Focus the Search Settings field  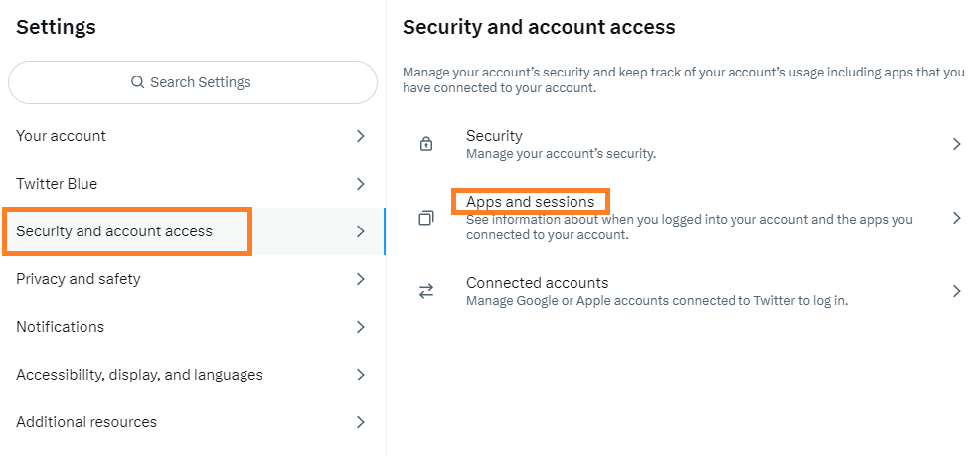[193, 82]
